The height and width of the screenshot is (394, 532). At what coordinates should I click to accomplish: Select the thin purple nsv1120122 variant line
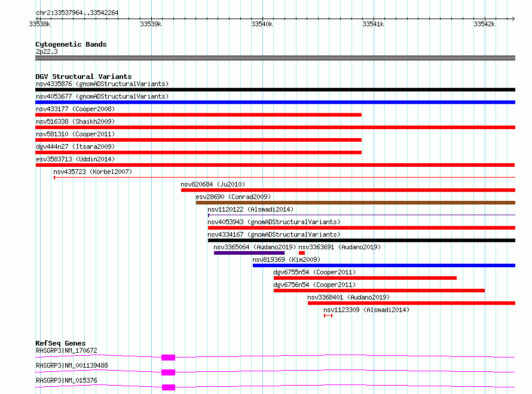click(x=361, y=215)
